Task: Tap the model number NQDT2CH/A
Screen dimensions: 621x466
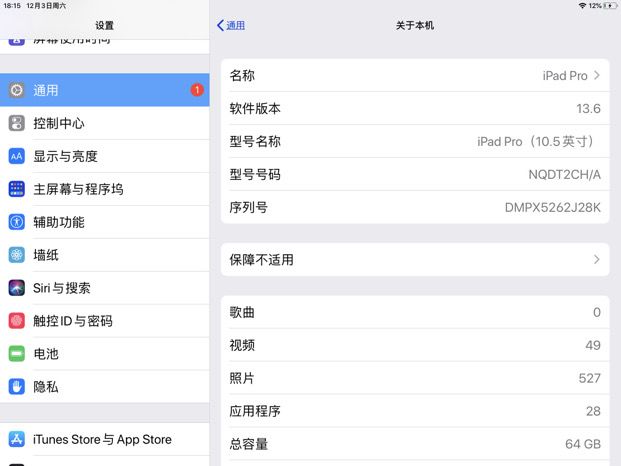Action: click(x=564, y=175)
